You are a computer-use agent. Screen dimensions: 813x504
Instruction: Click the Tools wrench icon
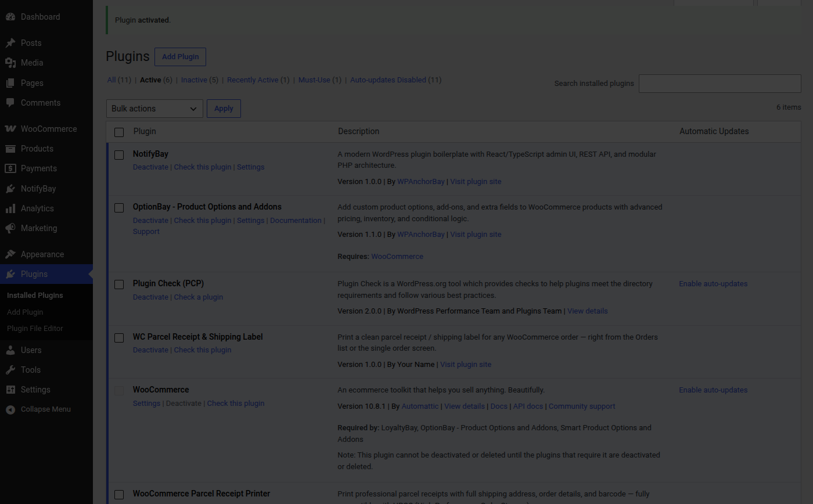click(x=10, y=370)
